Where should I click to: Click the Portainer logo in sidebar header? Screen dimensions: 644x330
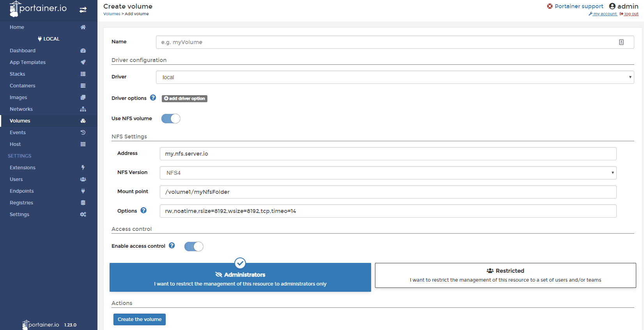(38, 9)
